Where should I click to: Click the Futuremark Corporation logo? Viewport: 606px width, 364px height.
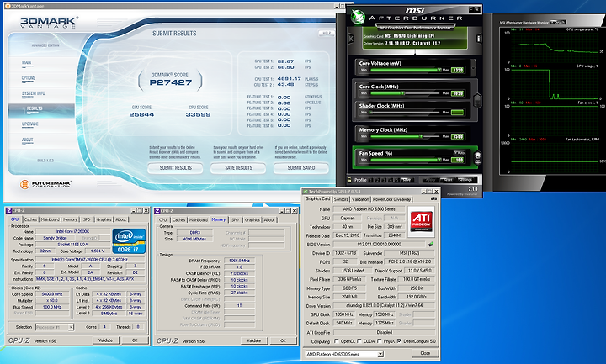pos(45,184)
